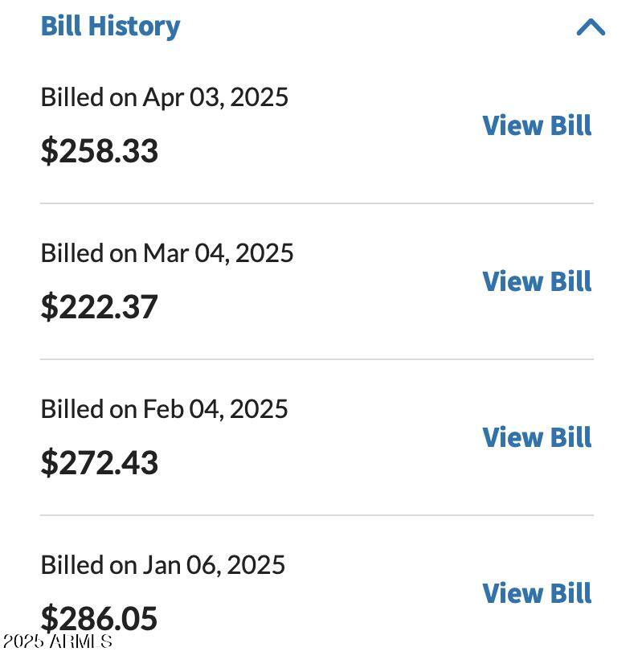Image resolution: width=638 pixels, height=672 pixels.
Task: Open the Feb 04, 2025 bill link
Action: coord(537,437)
